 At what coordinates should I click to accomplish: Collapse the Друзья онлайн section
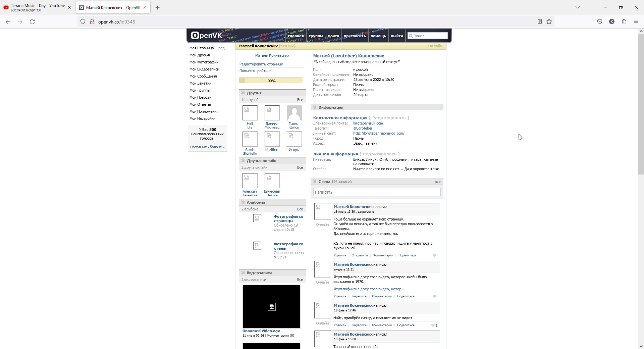243,161
